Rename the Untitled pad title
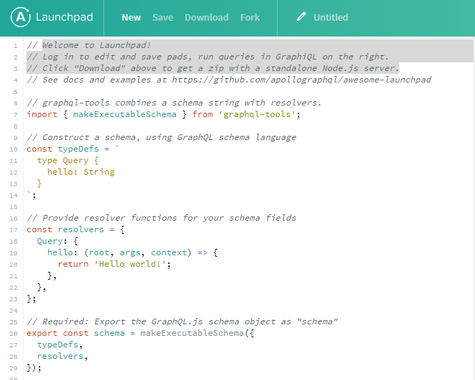 (x=331, y=17)
